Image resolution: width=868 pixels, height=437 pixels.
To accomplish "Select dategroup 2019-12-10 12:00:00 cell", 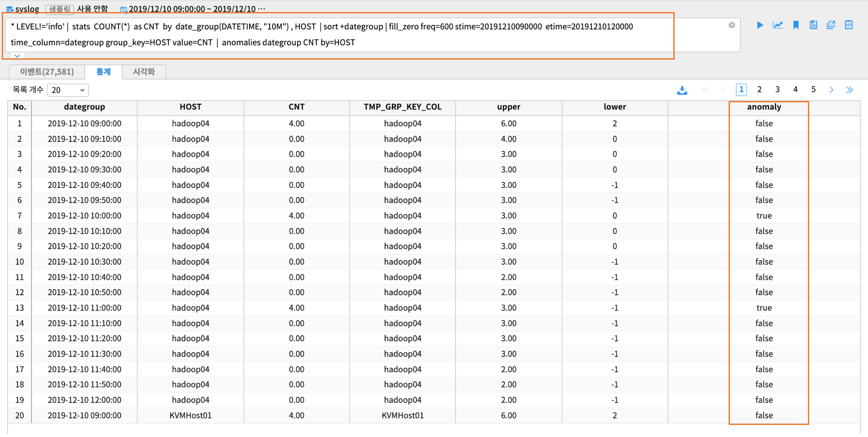I will click(x=85, y=400).
